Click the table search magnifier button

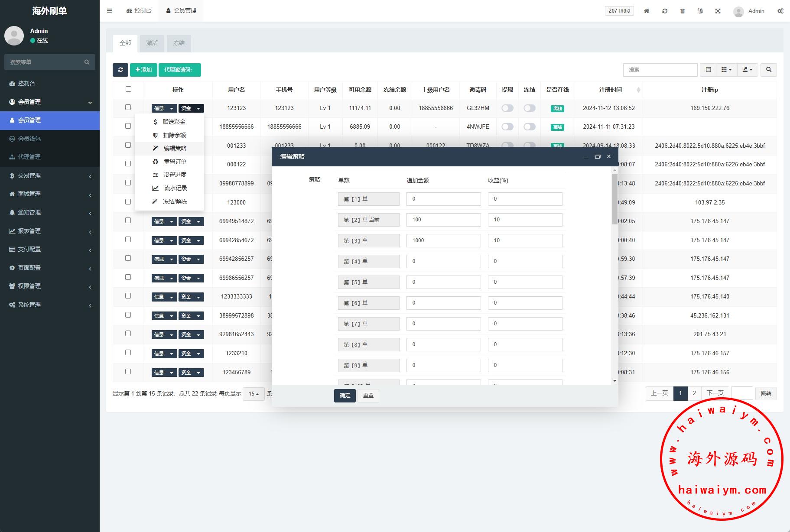click(x=768, y=70)
